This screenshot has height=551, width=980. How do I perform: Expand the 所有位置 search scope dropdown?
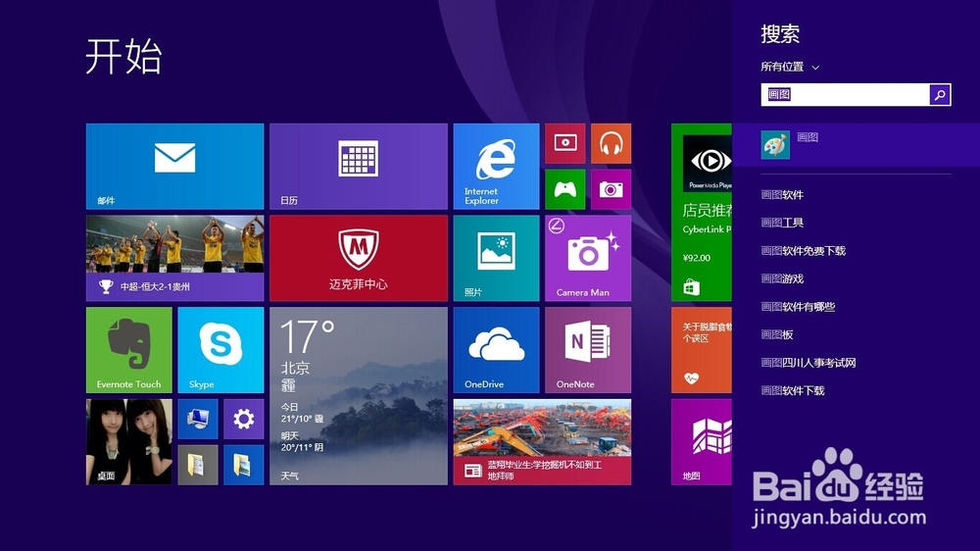pos(789,67)
